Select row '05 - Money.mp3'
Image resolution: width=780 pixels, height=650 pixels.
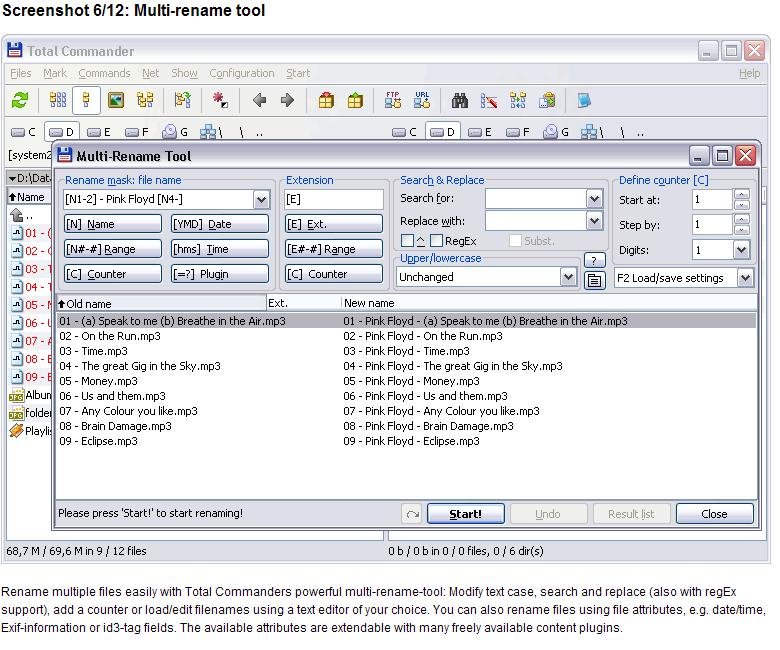click(x=406, y=381)
